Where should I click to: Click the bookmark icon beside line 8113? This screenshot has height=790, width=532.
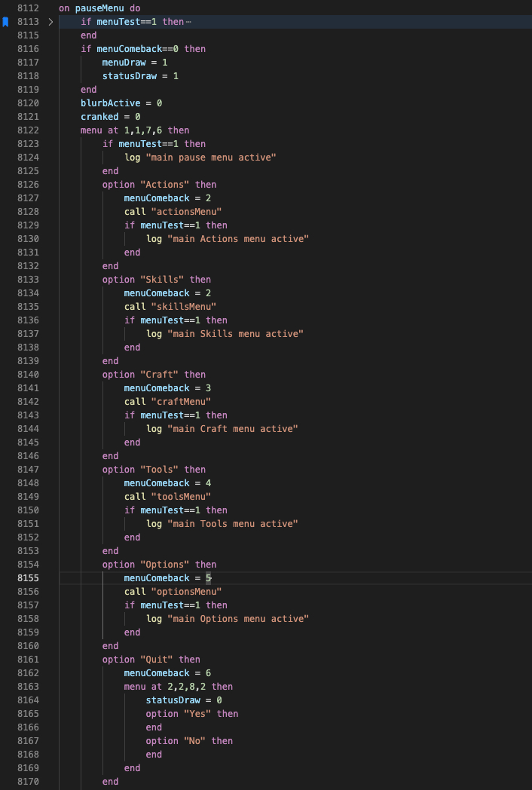point(5,22)
